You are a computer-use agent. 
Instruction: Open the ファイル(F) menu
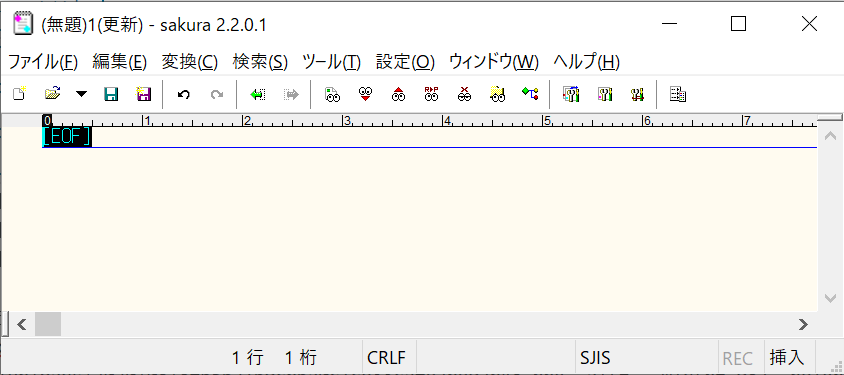[x=43, y=62]
